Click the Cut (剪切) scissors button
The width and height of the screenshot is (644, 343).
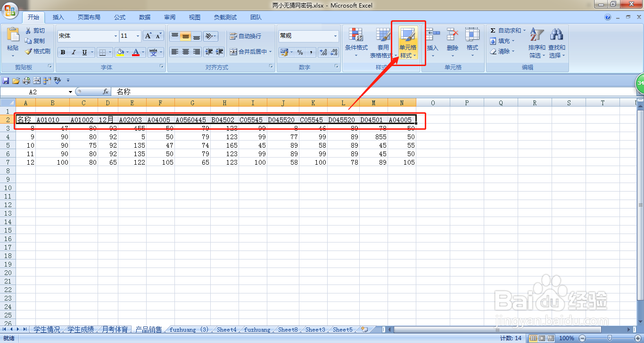[x=35, y=31]
